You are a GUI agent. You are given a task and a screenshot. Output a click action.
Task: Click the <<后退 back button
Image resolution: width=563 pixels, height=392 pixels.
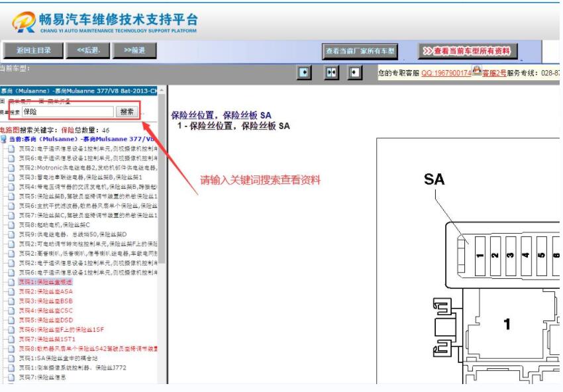(88, 50)
